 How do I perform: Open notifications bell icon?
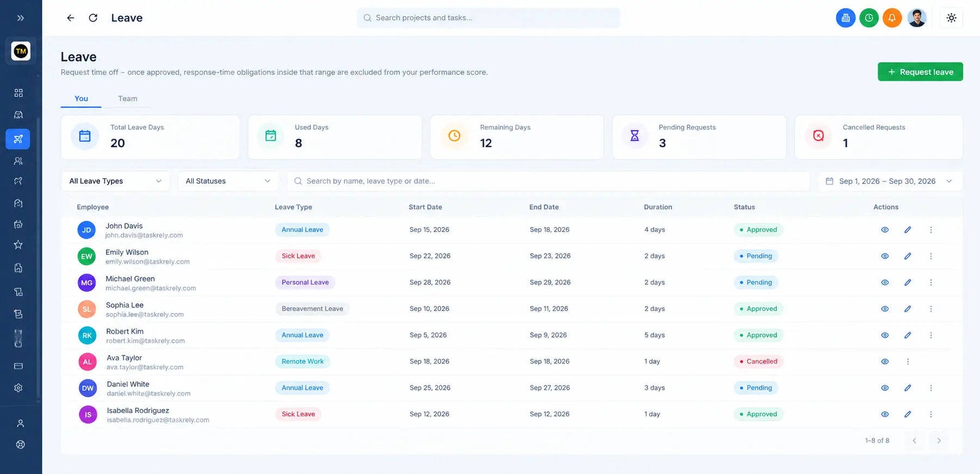pos(892,18)
